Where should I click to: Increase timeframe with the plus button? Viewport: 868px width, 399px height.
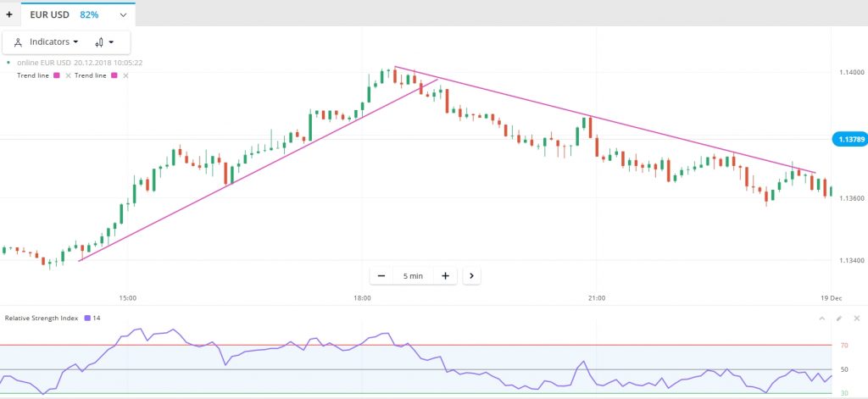[445, 275]
